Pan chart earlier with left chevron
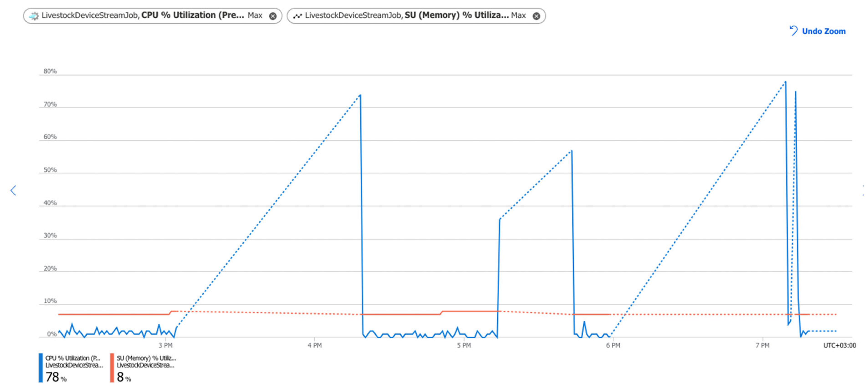This screenshot has width=868, height=391. coord(13,191)
